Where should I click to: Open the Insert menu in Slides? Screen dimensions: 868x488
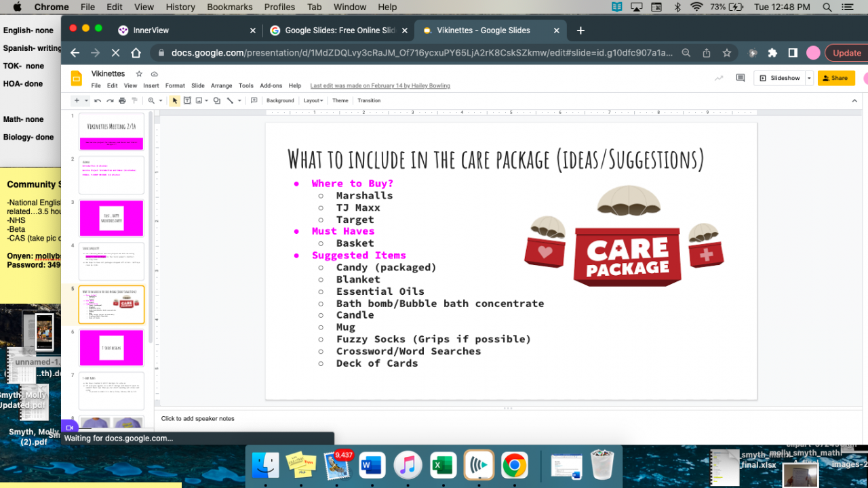[x=151, y=86]
